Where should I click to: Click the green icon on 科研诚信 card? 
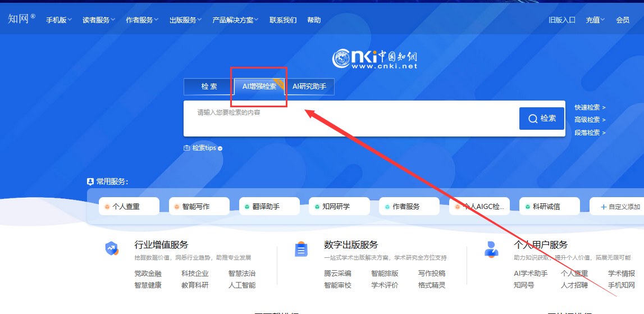(x=527, y=207)
